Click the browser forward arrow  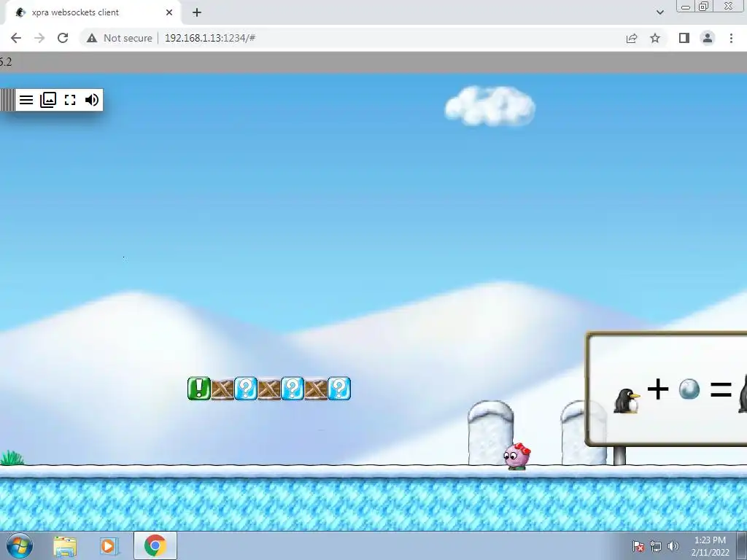(39, 38)
